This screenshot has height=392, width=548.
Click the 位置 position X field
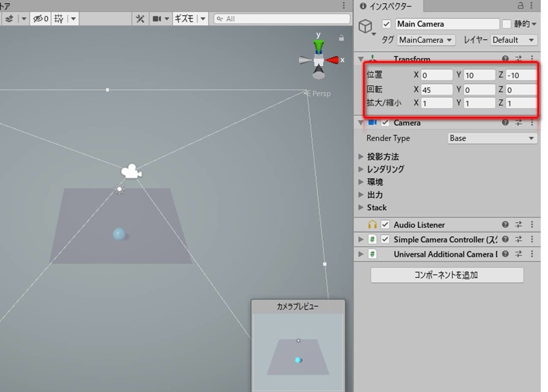tap(437, 75)
